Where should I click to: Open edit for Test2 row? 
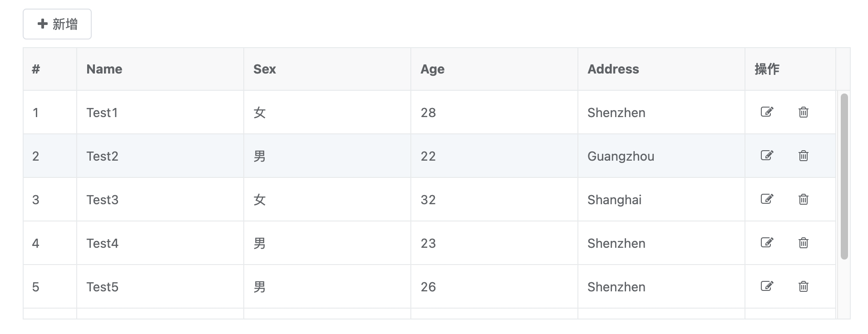tap(767, 156)
